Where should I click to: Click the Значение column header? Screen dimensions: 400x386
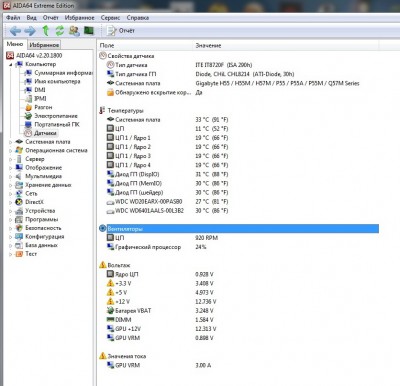point(286,46)
